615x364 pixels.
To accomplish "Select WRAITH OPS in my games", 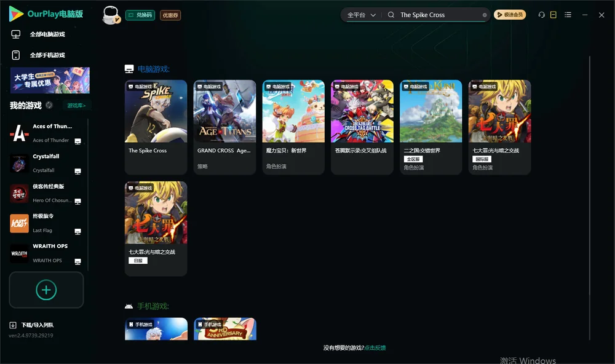I will (x=46, y=253).
